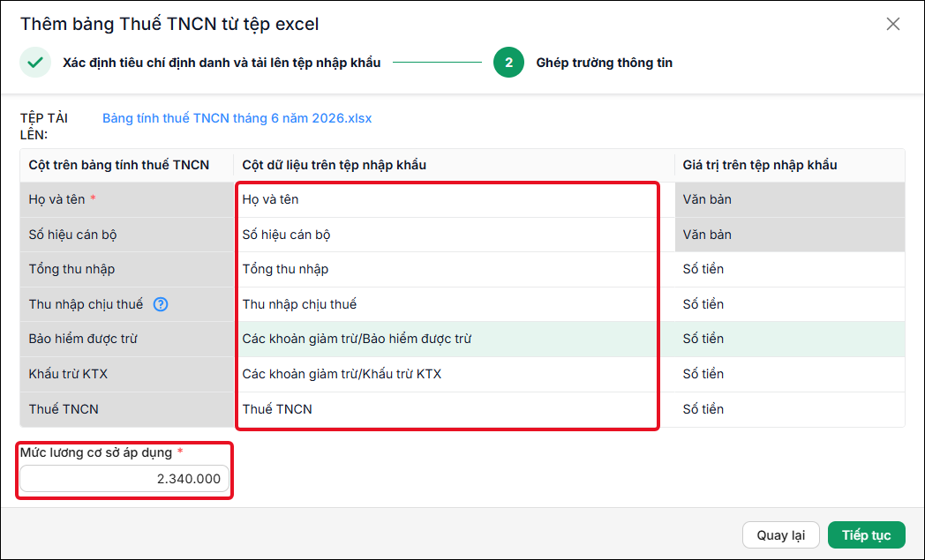Click the Xác định tiêu chí định danh step label
The height and width of the screenshot is (560, 925).
222,63
